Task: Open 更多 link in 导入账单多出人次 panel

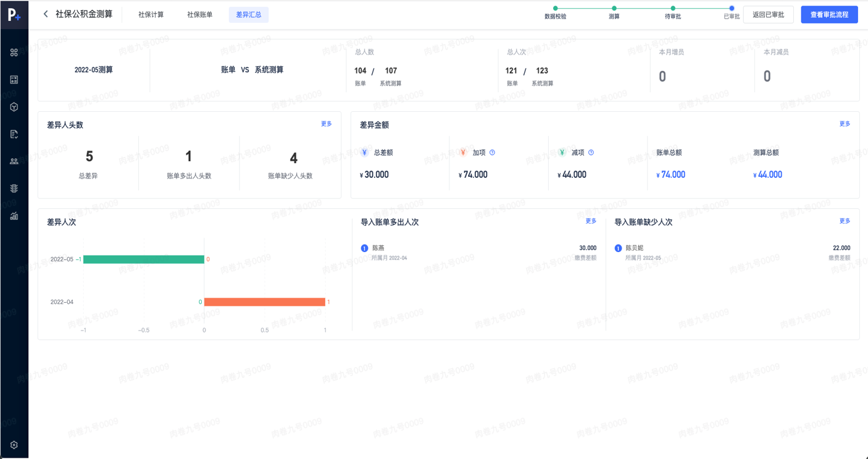Action: [x=591, y=221]
